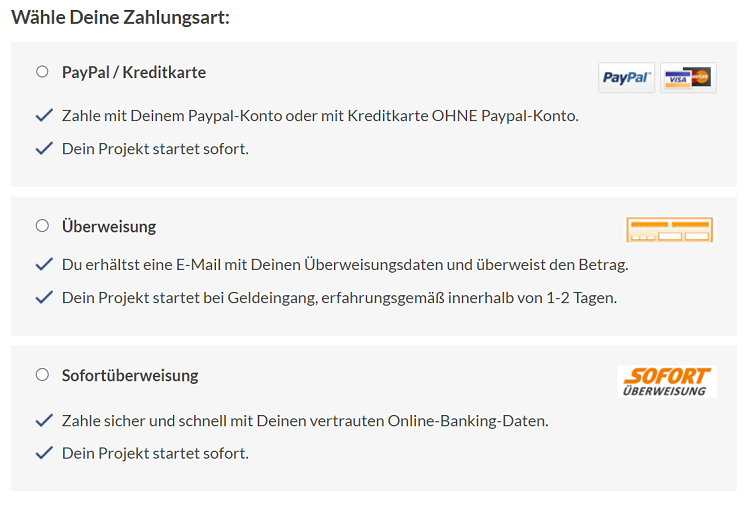Click text mentioning 1-2 Tagen
The height and width of the screenshot is (507, 750).
click(x=340, y=298)
